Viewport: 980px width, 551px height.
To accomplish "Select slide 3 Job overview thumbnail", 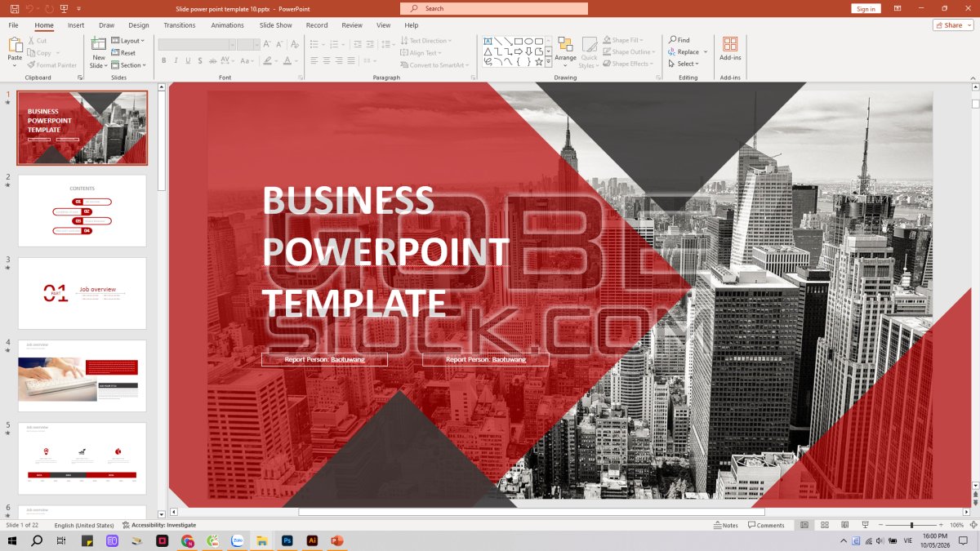I will point(82,293).
